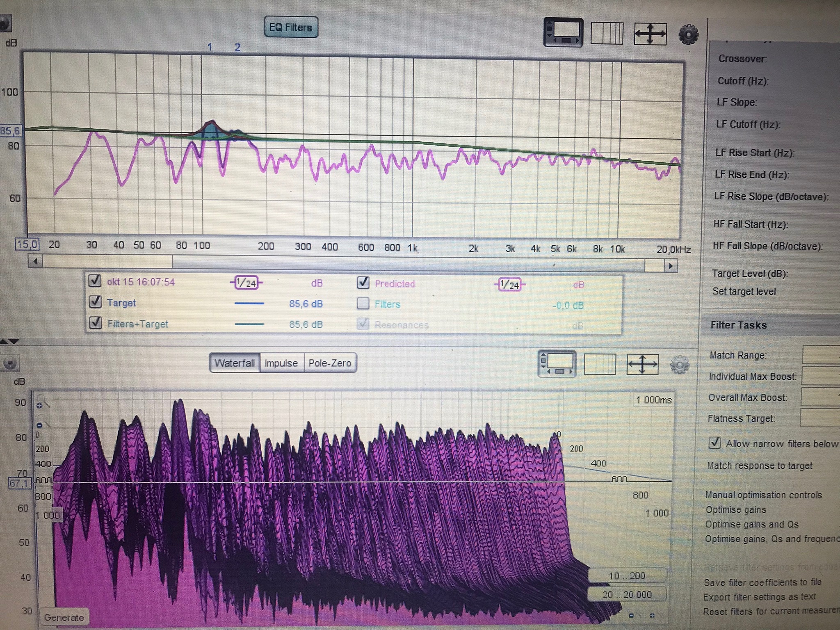Click Generate waterfall button
Screen dimensions: 840x630
pos(64,617)
